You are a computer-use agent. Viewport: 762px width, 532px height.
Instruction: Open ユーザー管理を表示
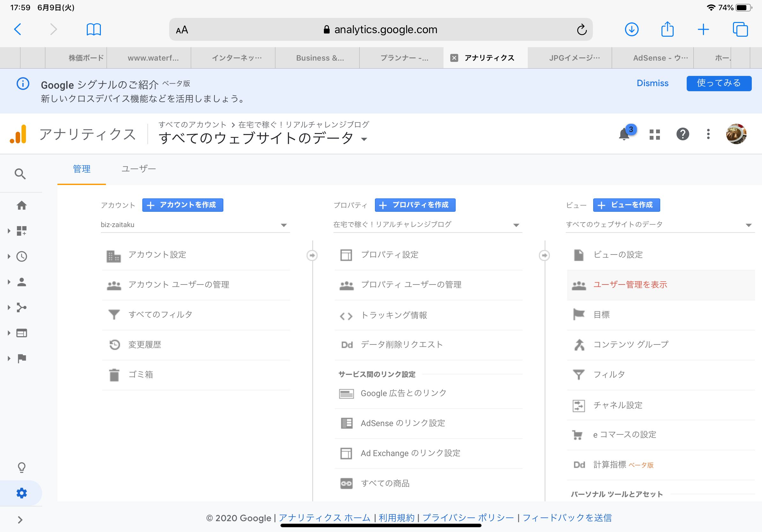(661, 285)
